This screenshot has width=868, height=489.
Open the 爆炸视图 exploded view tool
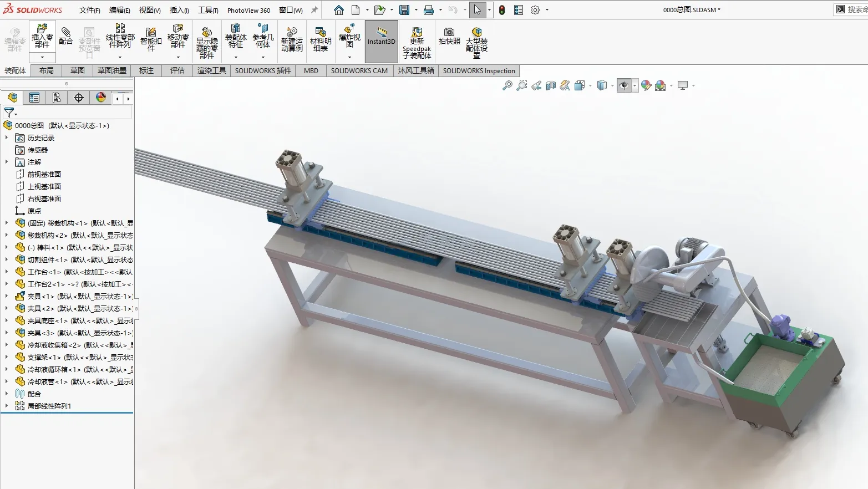point(349,37)
